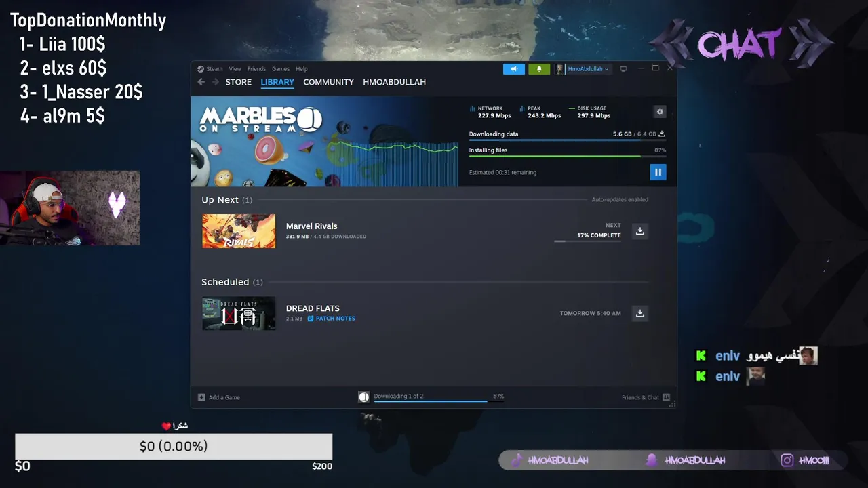Open Friends & Chat
The image size is (868, 488).
(x=646, y=397)
